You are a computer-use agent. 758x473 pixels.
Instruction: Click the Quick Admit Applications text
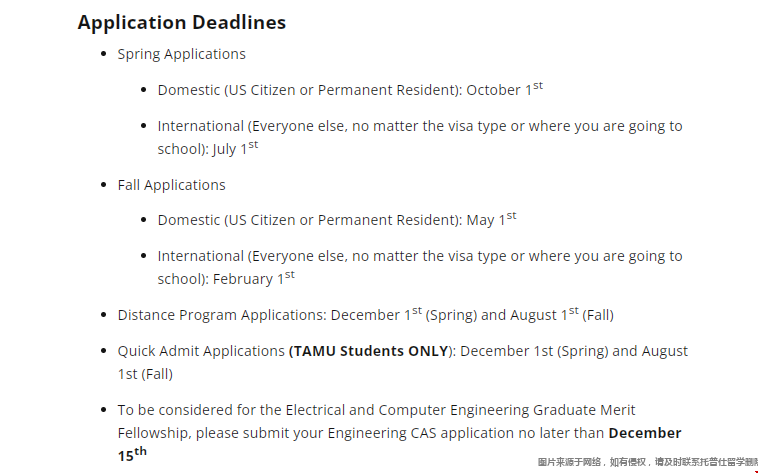tap(201, 351)
